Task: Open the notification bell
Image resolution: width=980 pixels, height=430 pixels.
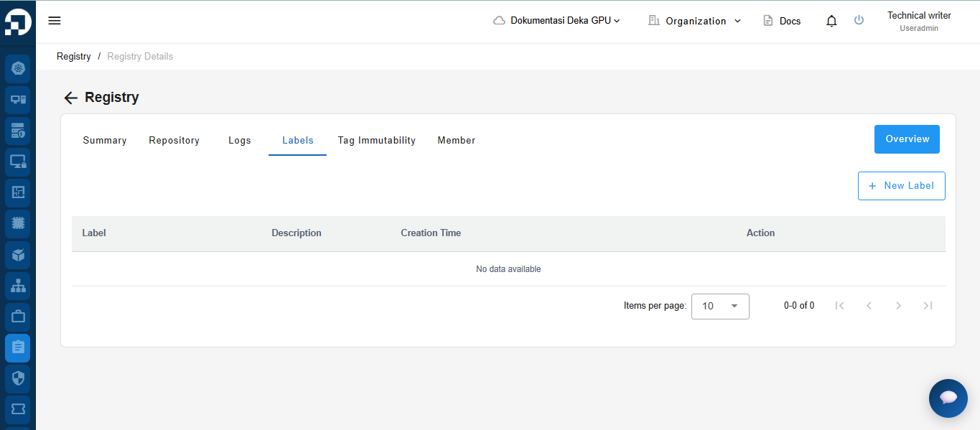Action: pos(831,21)
